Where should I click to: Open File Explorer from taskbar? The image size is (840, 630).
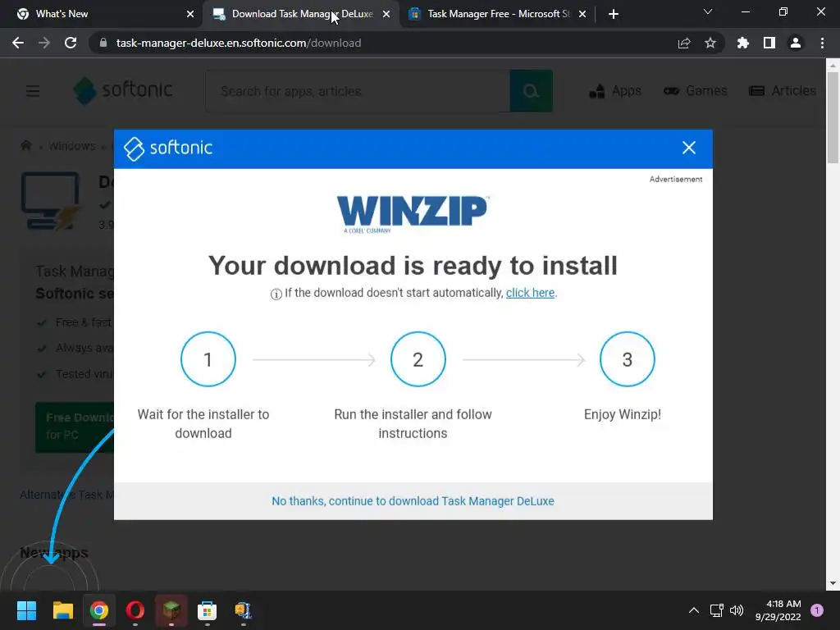point(62,610)
